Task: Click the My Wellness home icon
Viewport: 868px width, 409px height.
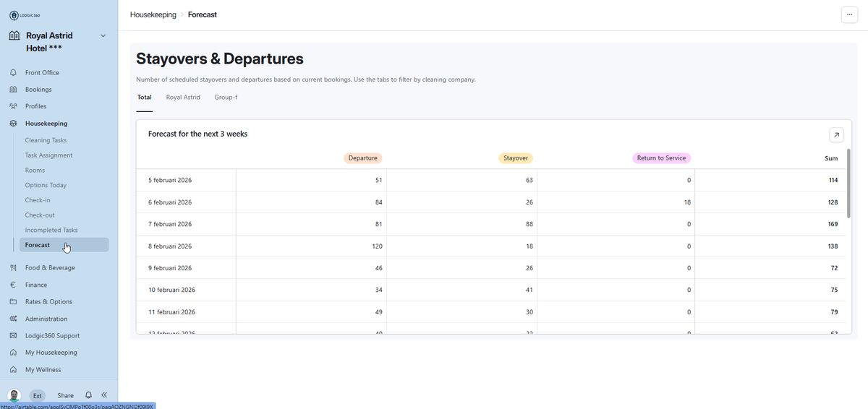Action: click(13, 369)
